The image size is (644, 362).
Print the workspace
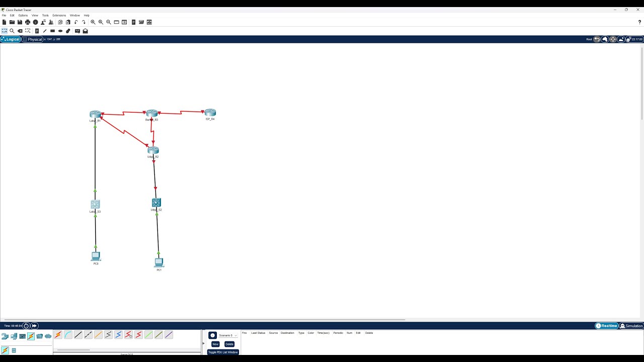(x=28, y=22)
